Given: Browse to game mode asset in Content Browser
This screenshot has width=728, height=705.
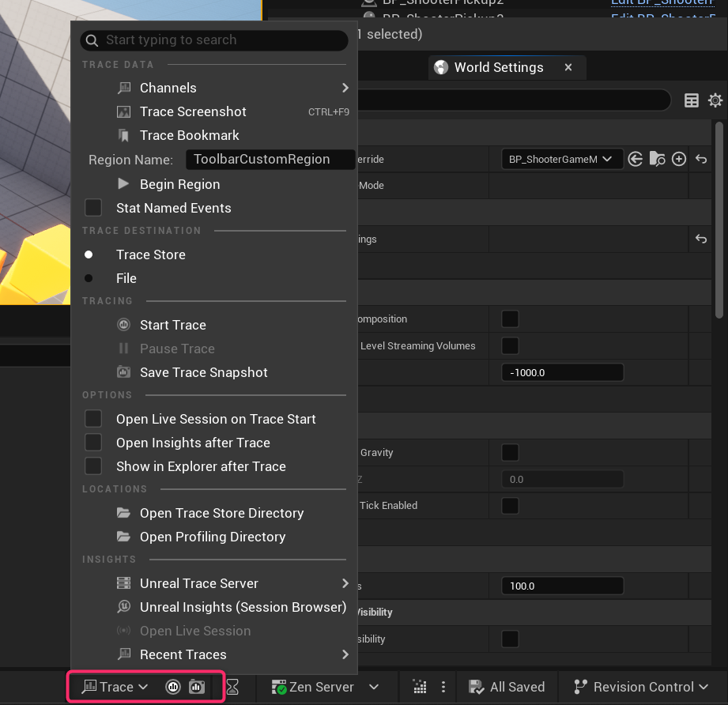Looking at the screenshot, I should (x=657, y=160).
